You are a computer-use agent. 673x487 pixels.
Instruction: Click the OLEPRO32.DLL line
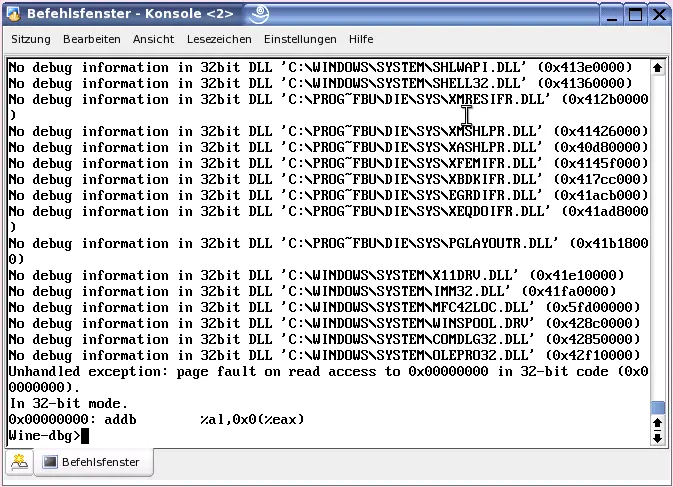coord(324,355)
